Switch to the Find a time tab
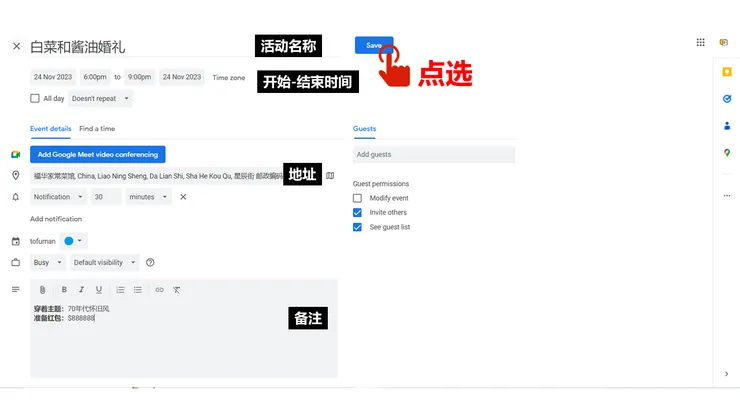The image size is (740, 416). [97, 128]
